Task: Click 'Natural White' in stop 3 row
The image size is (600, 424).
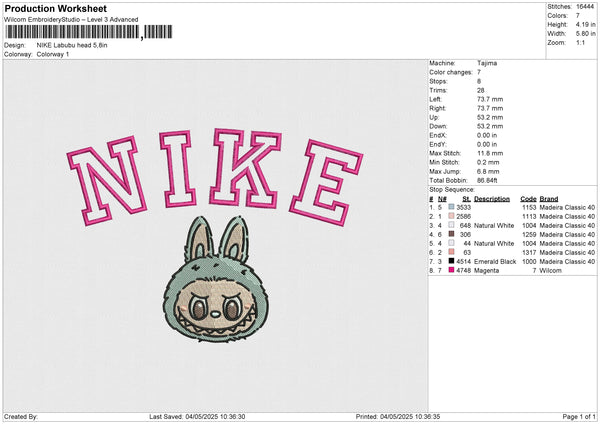Action: click(494, 225)
